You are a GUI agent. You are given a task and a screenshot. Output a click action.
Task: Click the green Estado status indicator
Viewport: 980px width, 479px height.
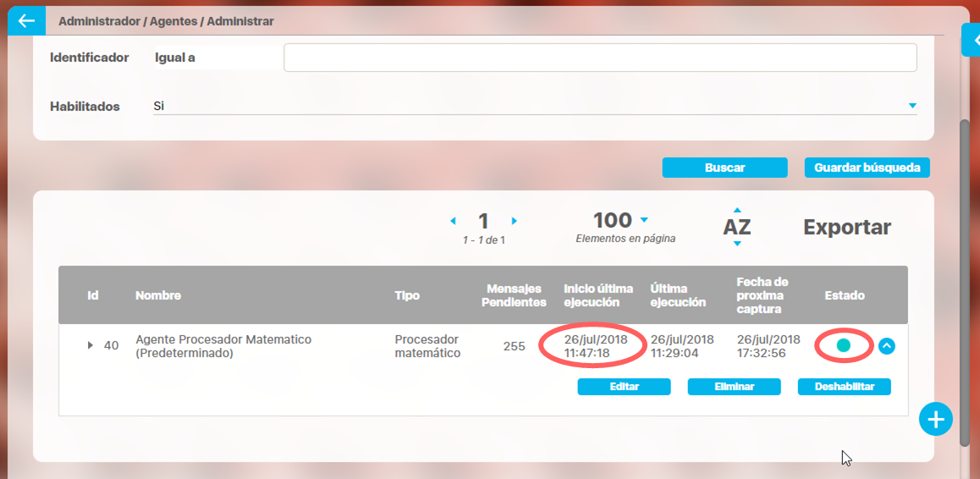click(x=843, y=345)
